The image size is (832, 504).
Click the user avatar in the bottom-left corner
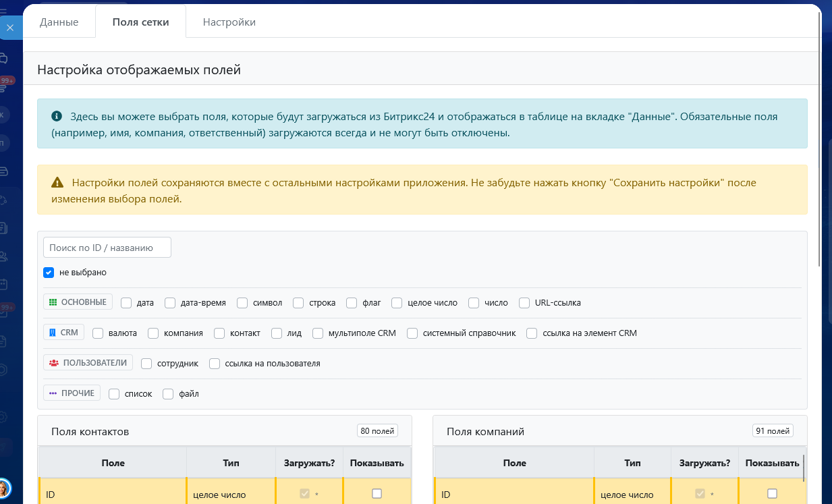pyautogui.click(x=3, y=488)
